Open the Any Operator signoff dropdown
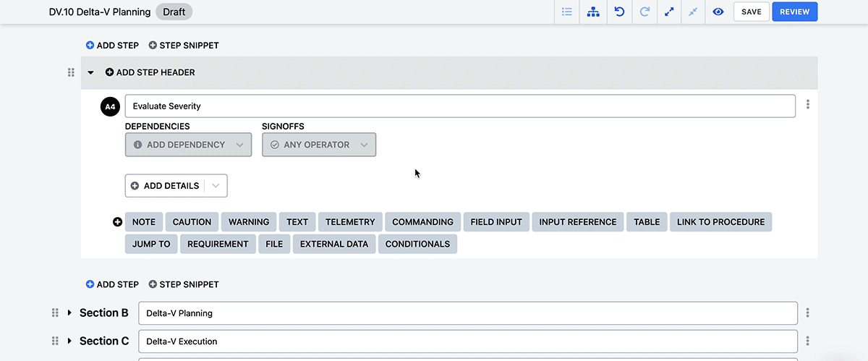The width and height of the screenshot is (868, 361). point(319,145)
